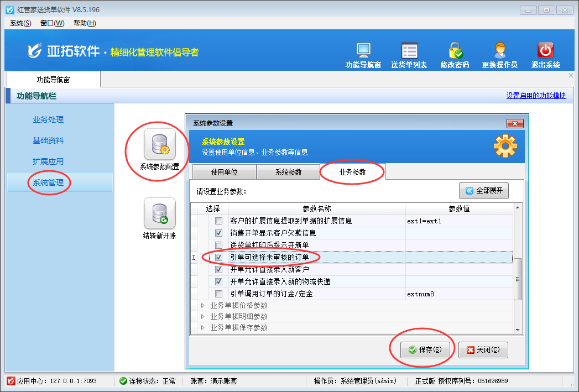Click 更换操作员 user icon
The height and width of the screenshot is (392, 579).
coord(500,51)
